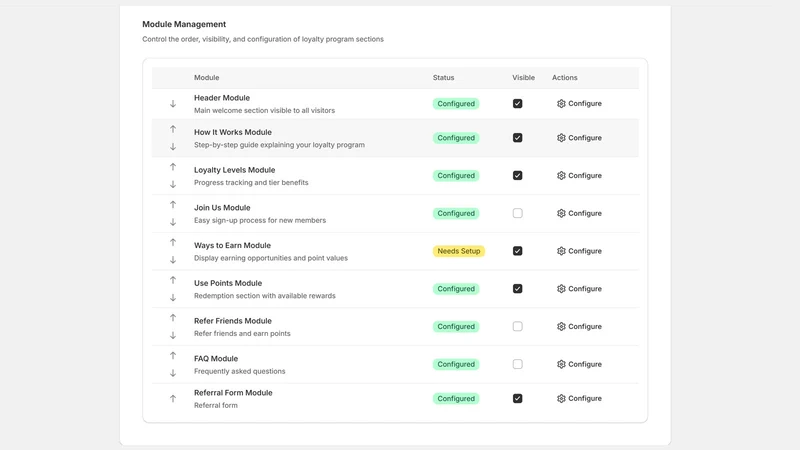This screenshot has width=800, height=450.
Task: Open Configure for Refer Friends Module
Action: tap(579, 327)
